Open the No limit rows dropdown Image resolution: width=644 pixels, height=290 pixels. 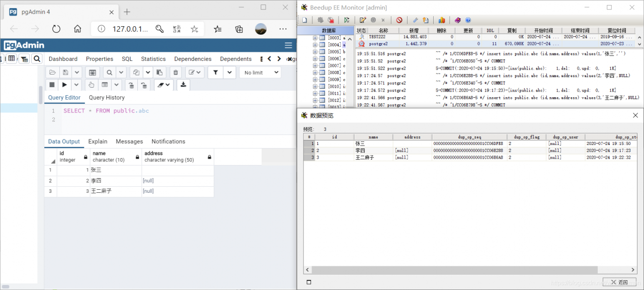[261, 72]
